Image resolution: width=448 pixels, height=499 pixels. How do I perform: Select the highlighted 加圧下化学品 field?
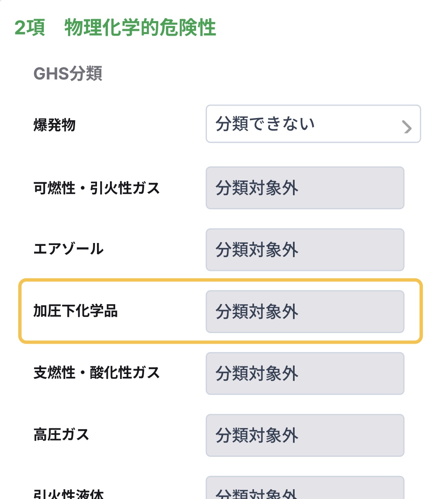click(x=305, y=312)
